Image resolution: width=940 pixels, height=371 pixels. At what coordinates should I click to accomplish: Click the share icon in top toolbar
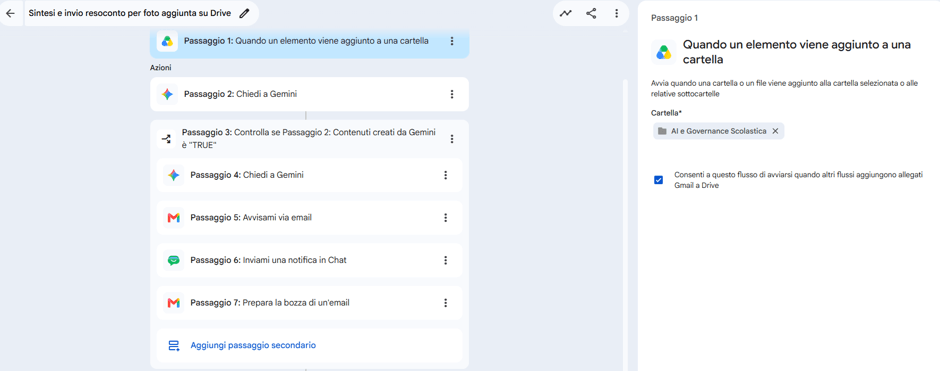pos(591,13)
